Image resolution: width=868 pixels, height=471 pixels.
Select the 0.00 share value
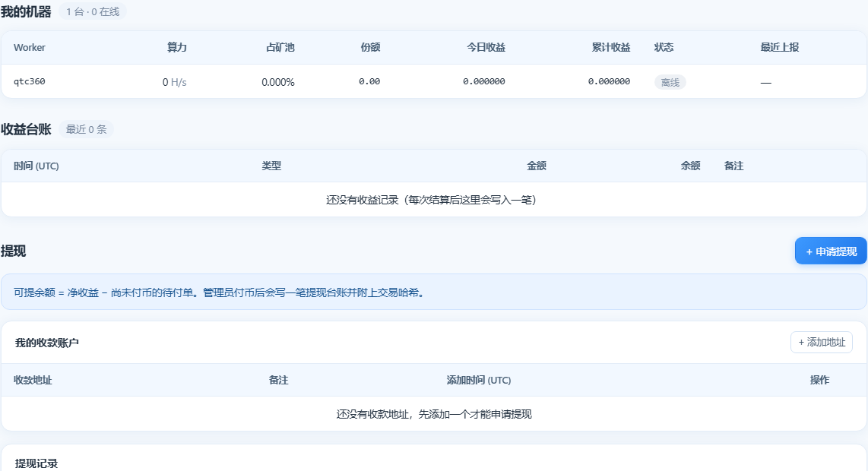pyautogui.click(x=369, y=81)
